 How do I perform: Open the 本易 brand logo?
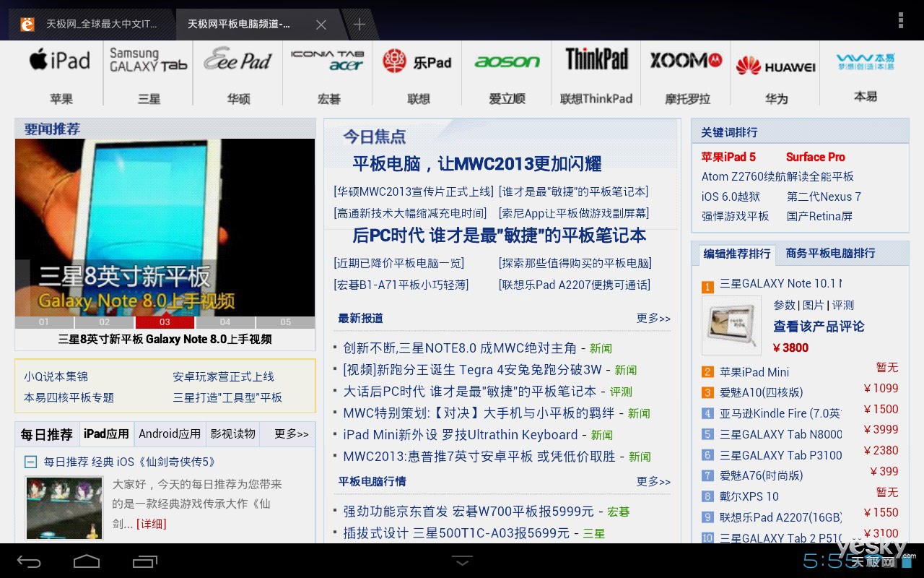click(x=865, y=61)
